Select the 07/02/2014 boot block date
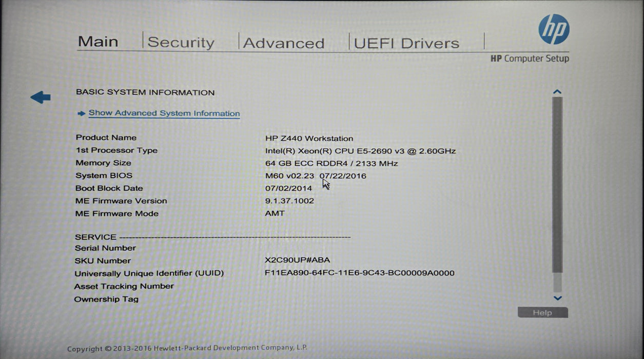The width and height of the screenshot is (644, 359). (x=288, y=188)
